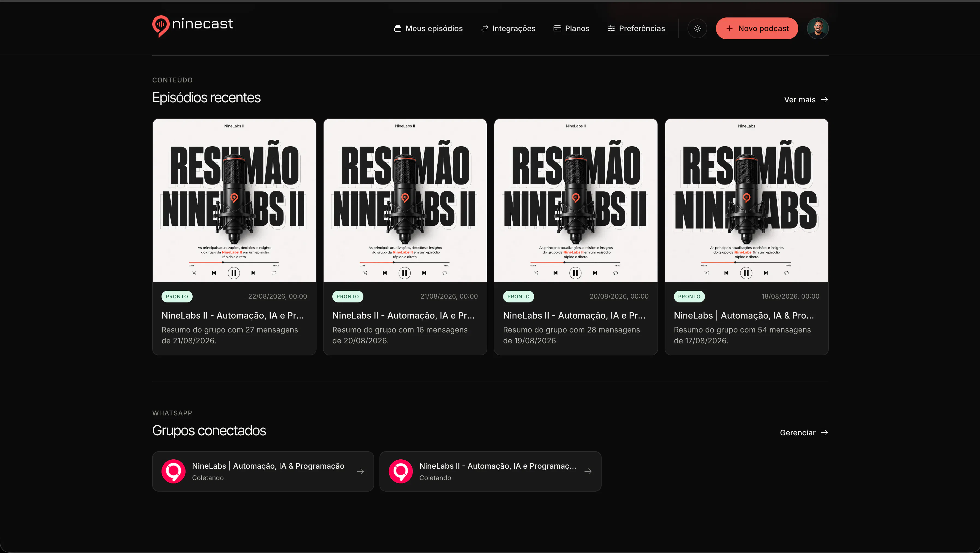
Task: Click previous-track icon on 22/08/2026 cover
Action: pos(214,273)
